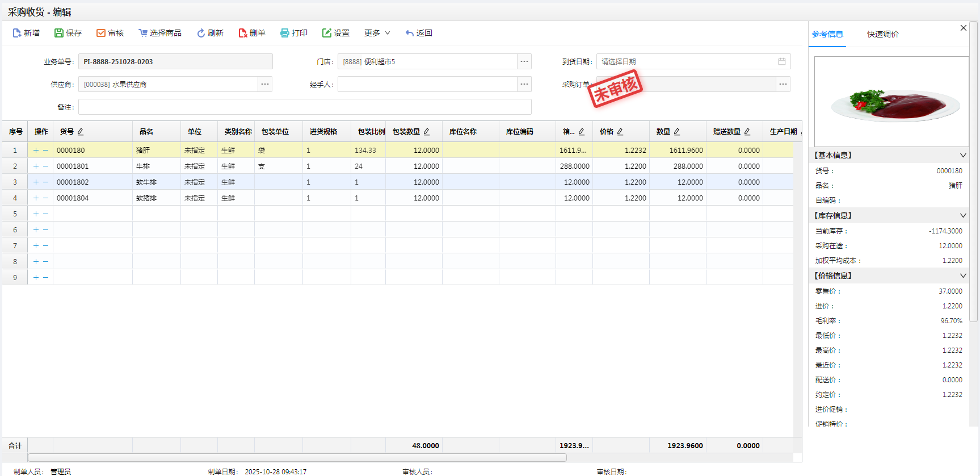Screen dimensions: 980x476
Task: Collapse the 价格信息 section
Action: coord(962,275)
